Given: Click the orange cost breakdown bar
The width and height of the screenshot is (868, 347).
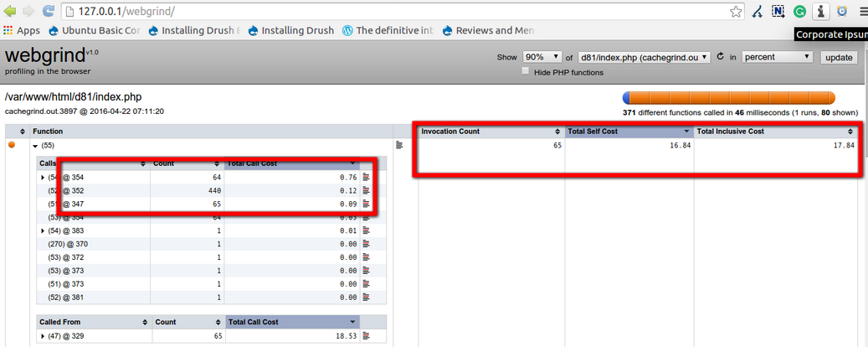Looking at the screenshot, I should coord(728,97).
